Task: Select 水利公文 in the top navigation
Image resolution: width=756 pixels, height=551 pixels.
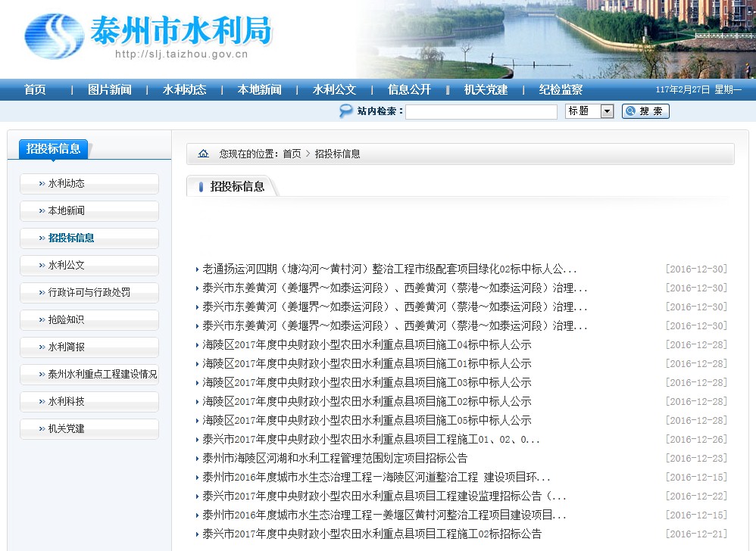Action: pyautogui.click(x=334, y=89)
